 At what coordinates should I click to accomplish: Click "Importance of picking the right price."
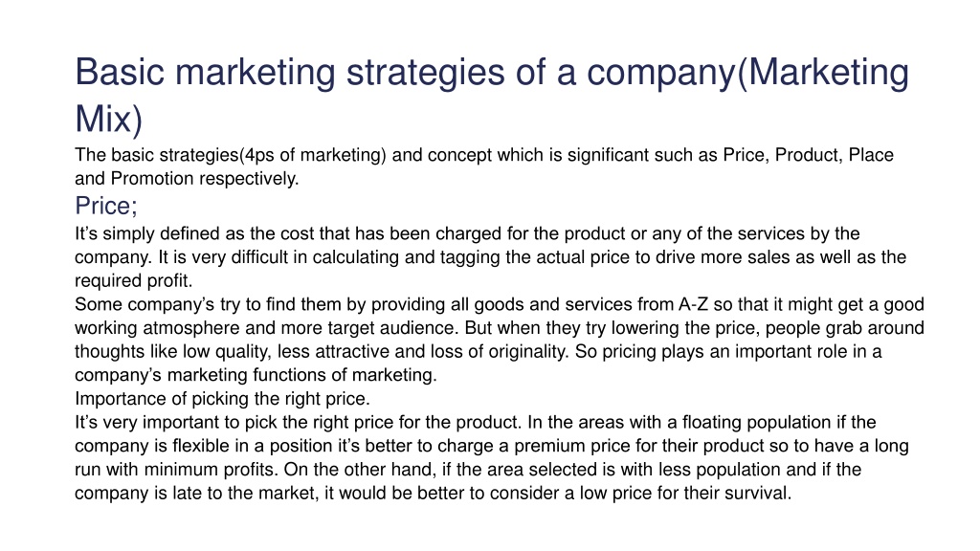point(222,399)
